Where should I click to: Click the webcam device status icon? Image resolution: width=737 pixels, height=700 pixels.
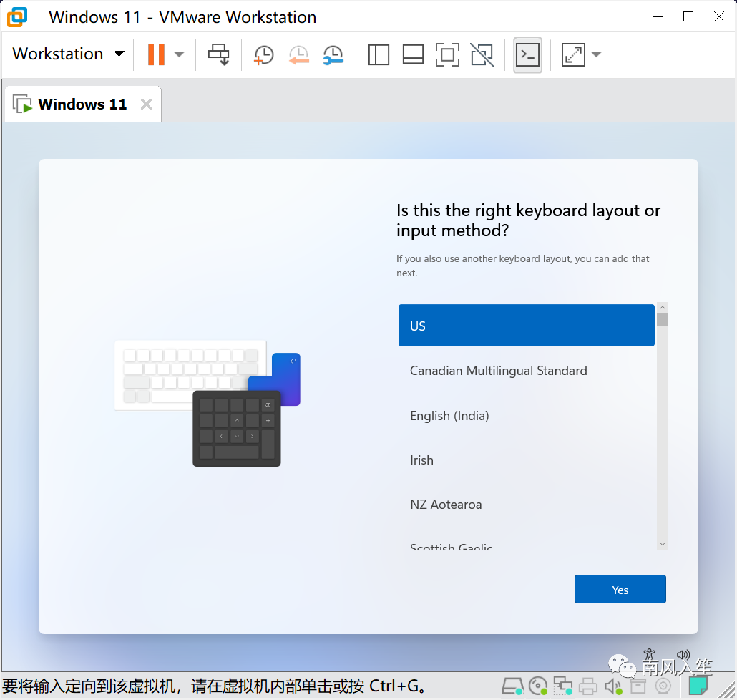(x=663, y=686)
